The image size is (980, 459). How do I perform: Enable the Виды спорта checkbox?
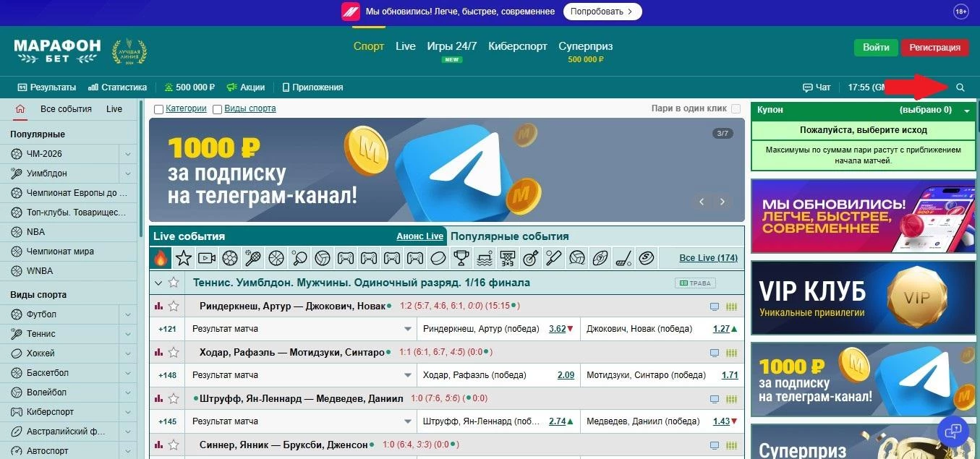click(217, 109)
